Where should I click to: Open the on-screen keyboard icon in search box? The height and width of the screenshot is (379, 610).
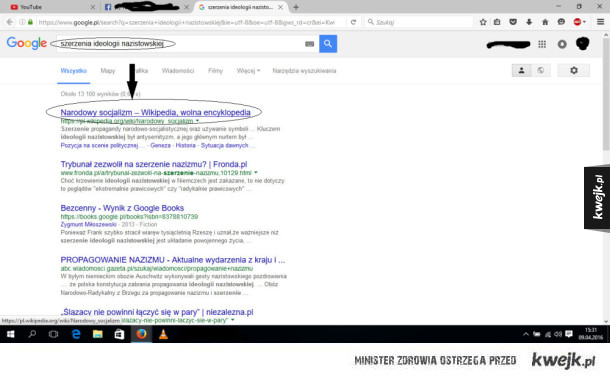[x=309, y=44]
